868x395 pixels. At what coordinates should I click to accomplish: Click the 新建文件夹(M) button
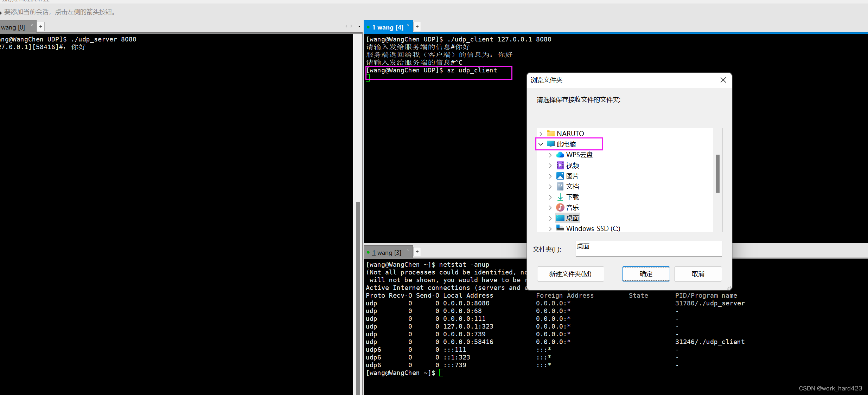click(570, 274)
